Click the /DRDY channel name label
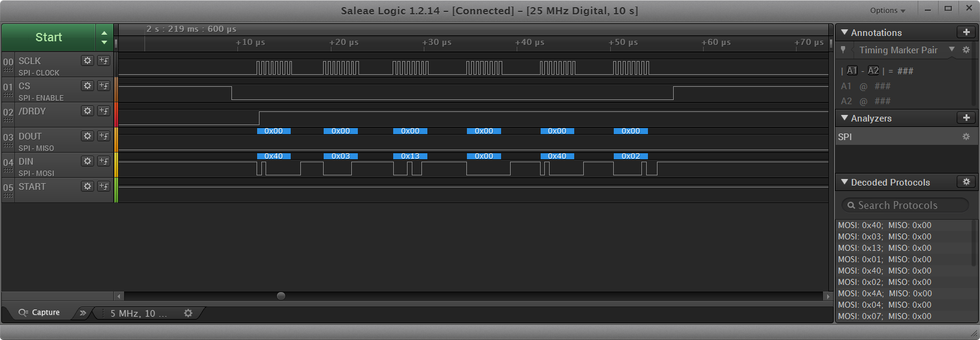Image resolution: width=980 pixels, height=340 pixels. (32, 111)
